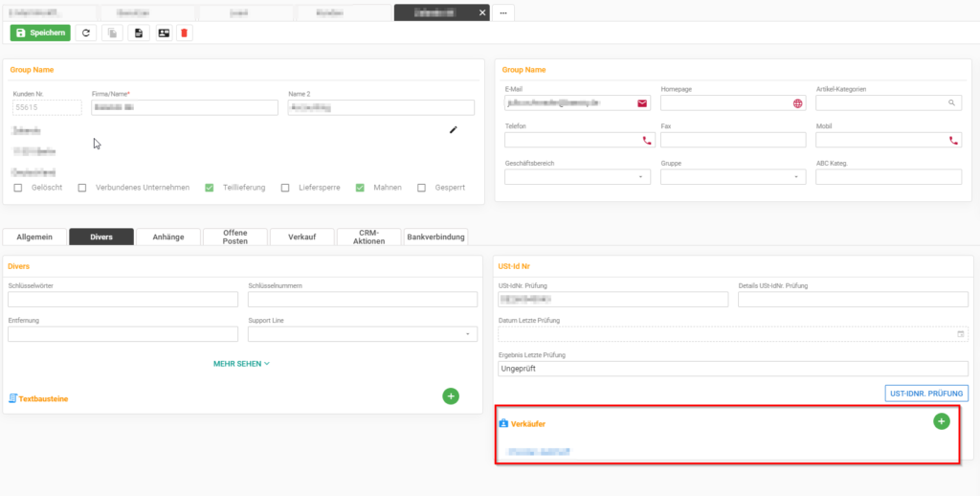Click the UST-IDNR. PRÜFUNG button

click(x=926, y=394)
